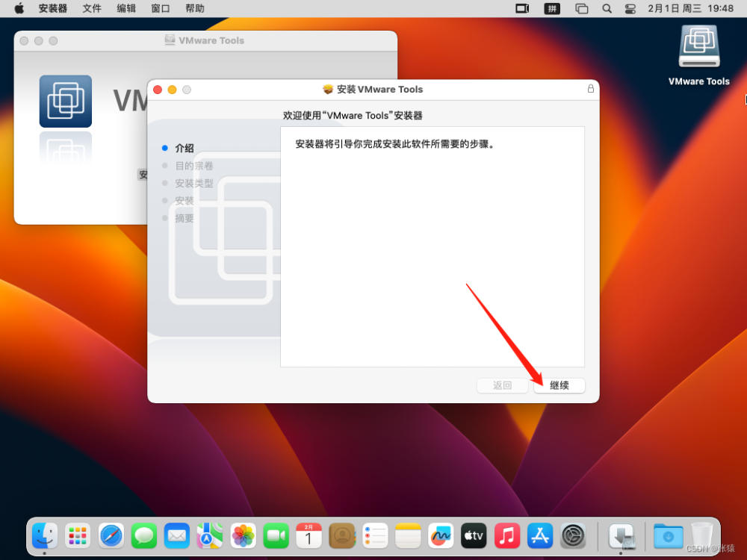Screen dimensions: 747x560
Task: Click the Installer app icon in the Dock
Action: pos(622,535)
